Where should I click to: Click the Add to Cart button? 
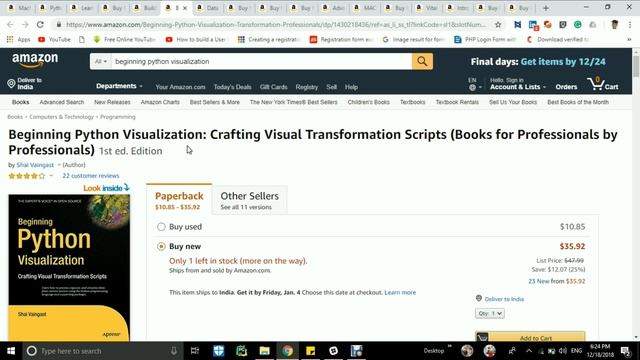pyautogui.click(x=530, y=337)
